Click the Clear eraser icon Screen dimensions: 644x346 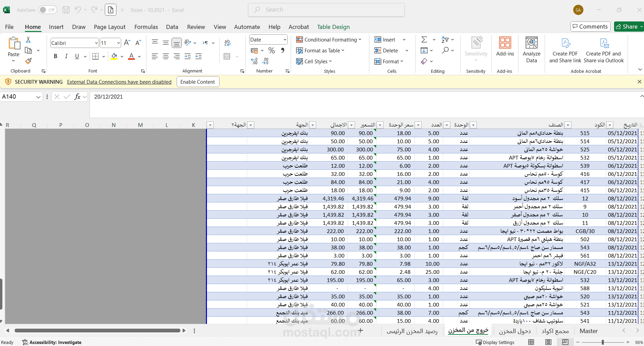[x=424, y=61]
